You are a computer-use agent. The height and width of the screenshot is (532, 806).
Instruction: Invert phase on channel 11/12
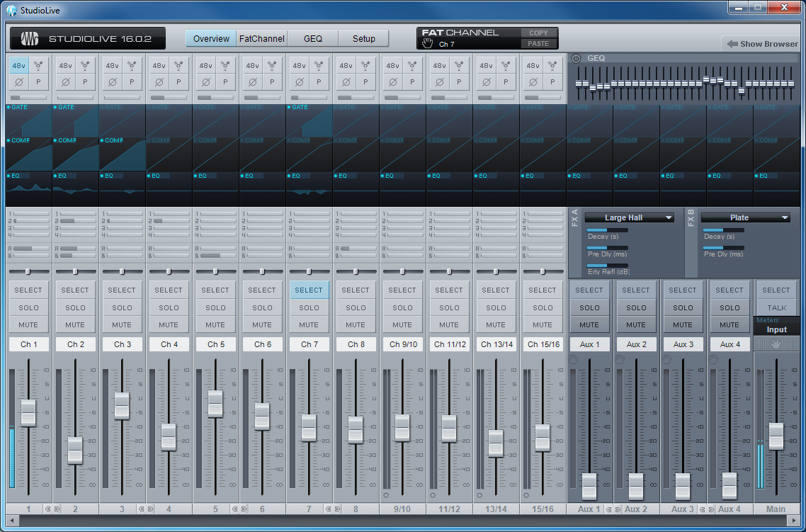click(440, 81)
